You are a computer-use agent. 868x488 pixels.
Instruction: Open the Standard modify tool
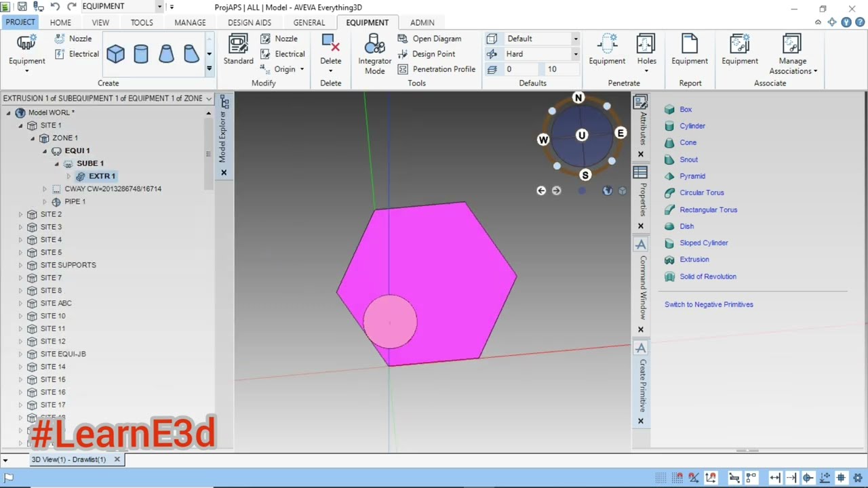tap(238, 49)
